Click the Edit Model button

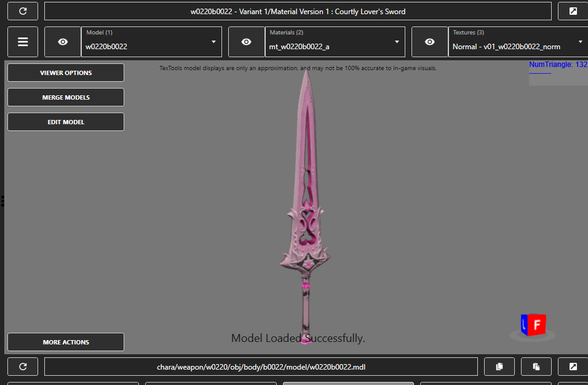66,122
